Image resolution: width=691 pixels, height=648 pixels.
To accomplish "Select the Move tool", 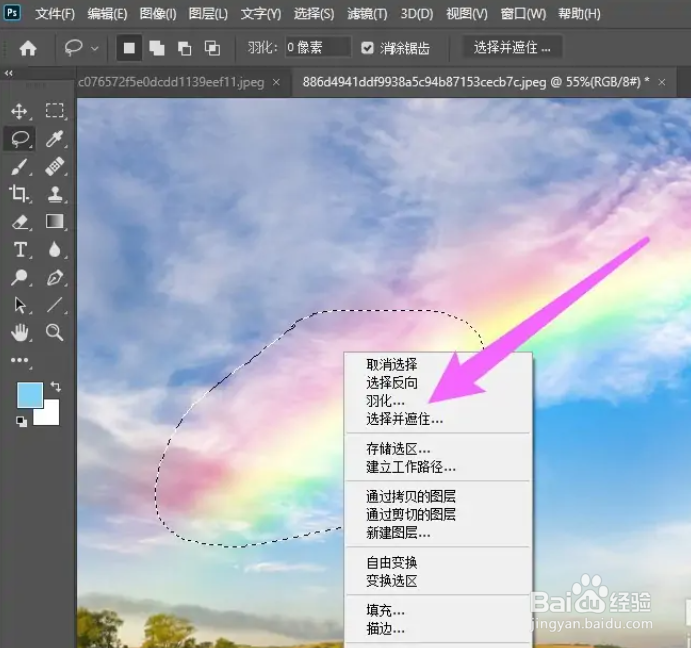I will click(x=19, y=111).
